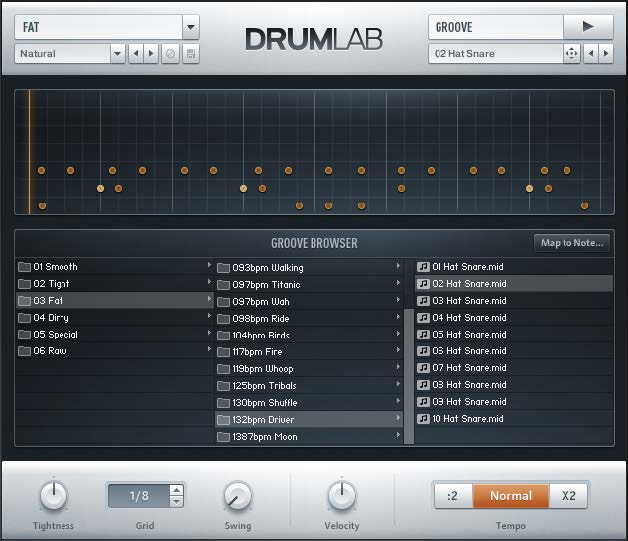
Task: Open the 117bpm Fire folder
Action: click(x=309, y=352)
